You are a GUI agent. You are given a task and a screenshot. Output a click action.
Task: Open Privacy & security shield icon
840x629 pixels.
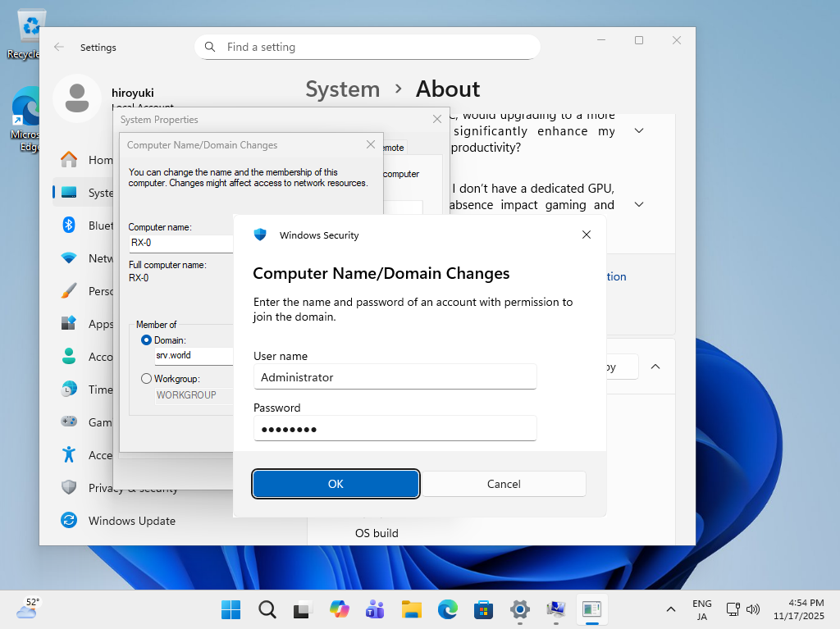pos(70,488)
